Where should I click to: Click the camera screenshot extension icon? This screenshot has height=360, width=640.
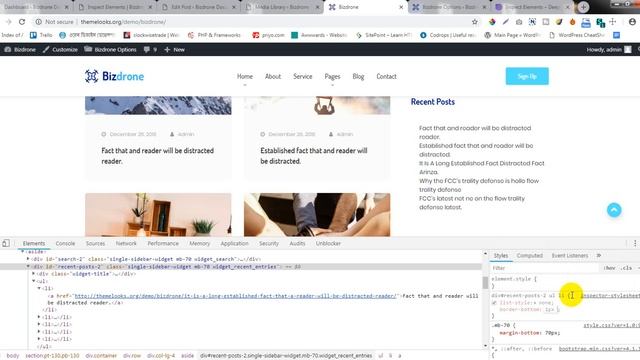click(519, 22)
